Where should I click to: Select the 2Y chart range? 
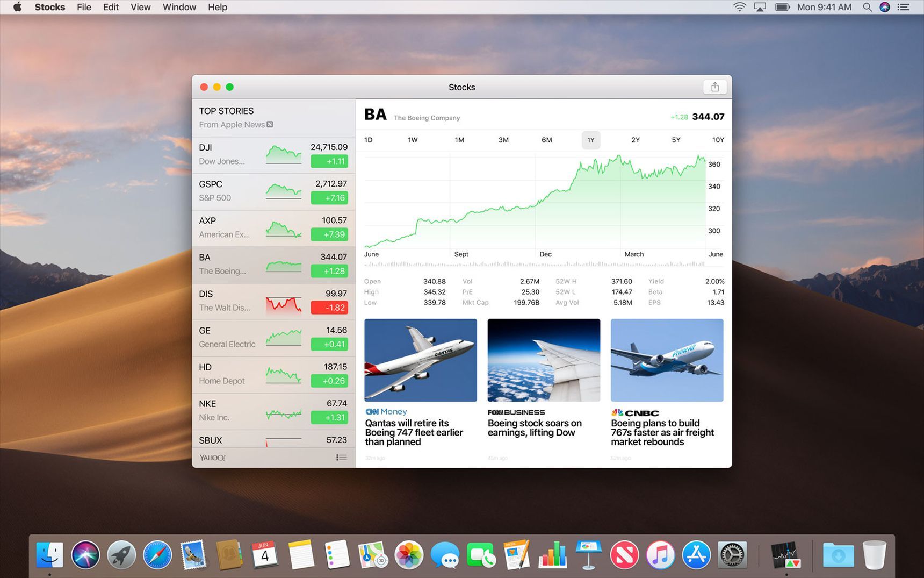pos(636,140)
